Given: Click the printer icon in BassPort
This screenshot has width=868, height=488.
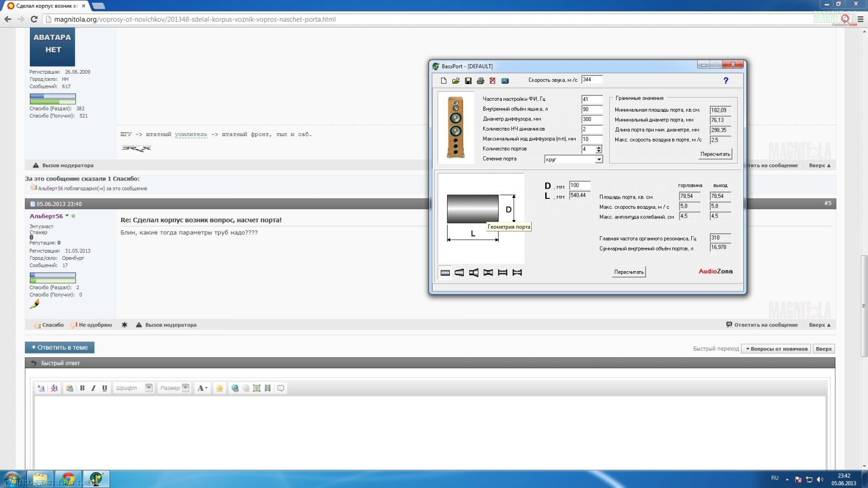Looking at the screenshot, I should (x=480, y=81).
